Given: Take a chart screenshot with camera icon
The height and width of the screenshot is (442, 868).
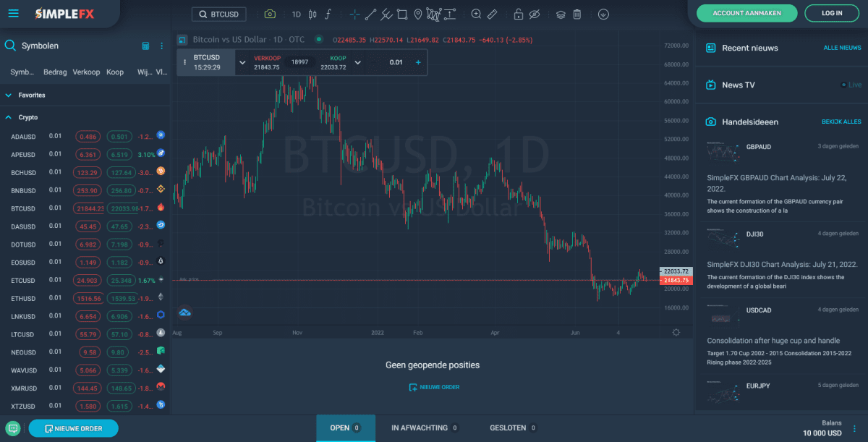Looking at the screenshot, I should [270, 14].
